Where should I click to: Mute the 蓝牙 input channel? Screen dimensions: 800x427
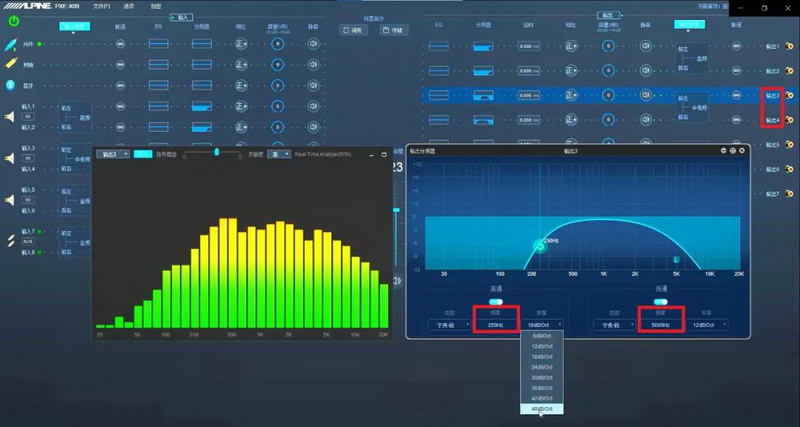click(313, 85)
